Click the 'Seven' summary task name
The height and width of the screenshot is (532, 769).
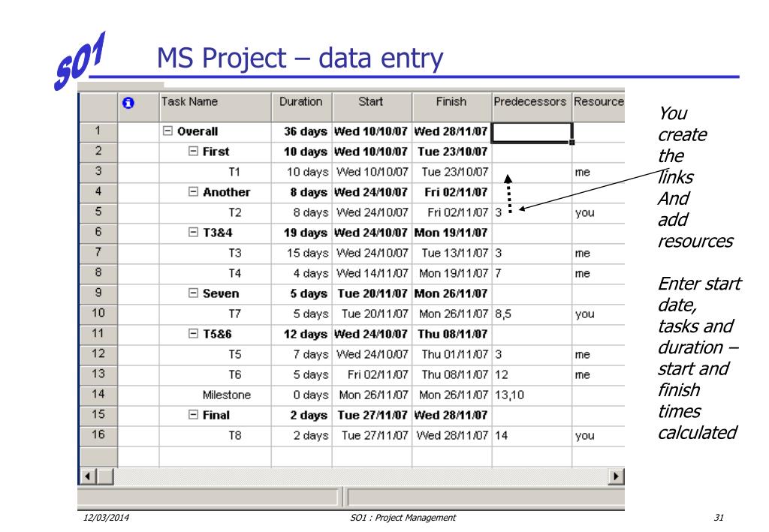click(221, 293)
